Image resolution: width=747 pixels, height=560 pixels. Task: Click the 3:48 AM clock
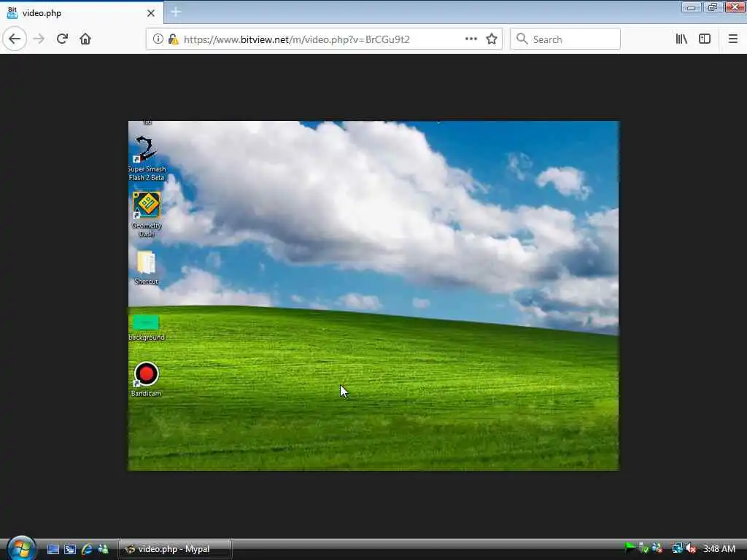pyautogui.click(x=719, y=549)
